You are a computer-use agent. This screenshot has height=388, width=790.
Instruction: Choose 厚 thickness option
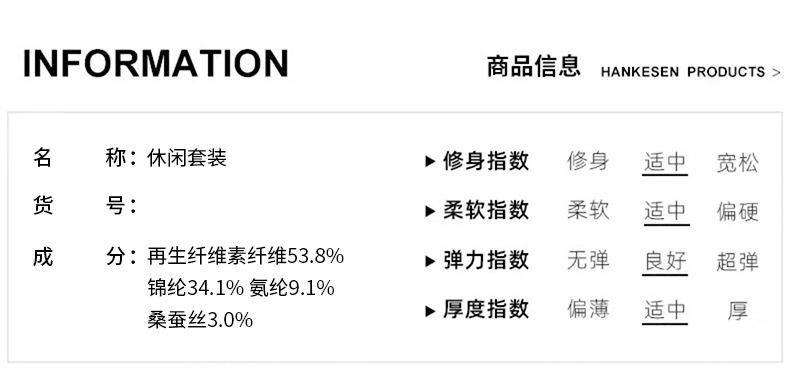[737, 310]
